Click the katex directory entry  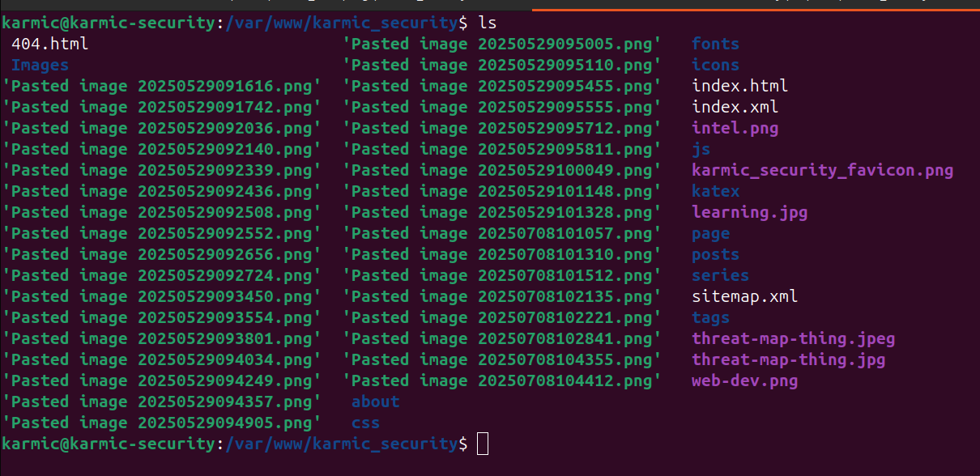pos(715,191)
